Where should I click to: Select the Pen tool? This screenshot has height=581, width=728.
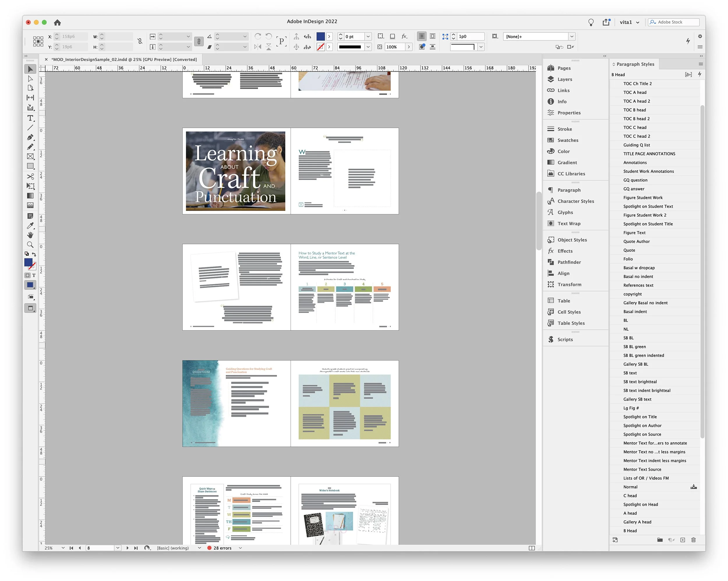click(x=30, y=137)
